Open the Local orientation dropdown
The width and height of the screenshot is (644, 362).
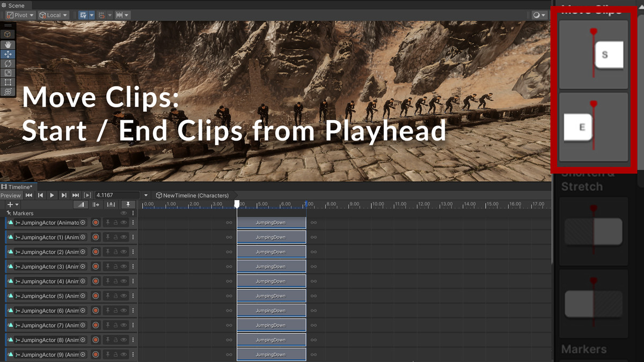[53, 15]
